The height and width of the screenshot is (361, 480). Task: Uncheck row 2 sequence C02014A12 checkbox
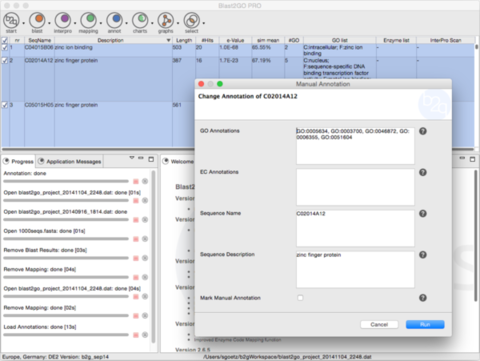(x=5, y=60)
